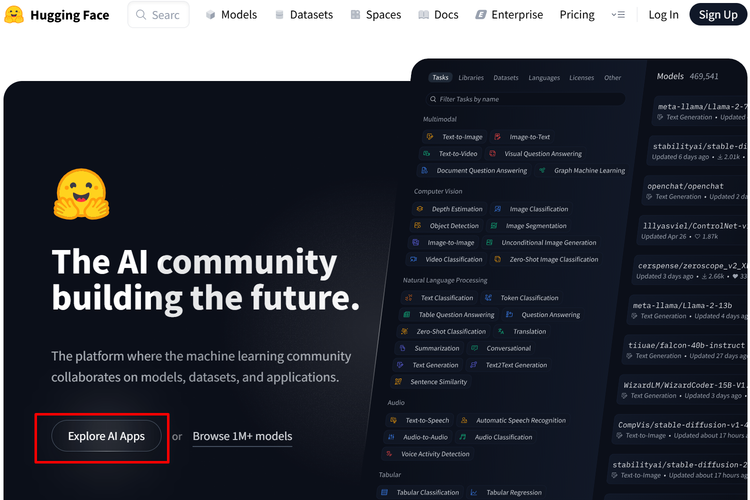Open the WizardLM/WizardCoder-15B model card
This screenshot has width=750, height=500.
coord(684,389)
